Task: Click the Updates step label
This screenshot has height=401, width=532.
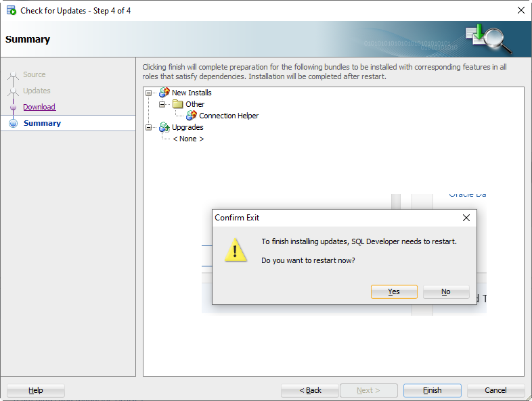Action: pos(37,91)
